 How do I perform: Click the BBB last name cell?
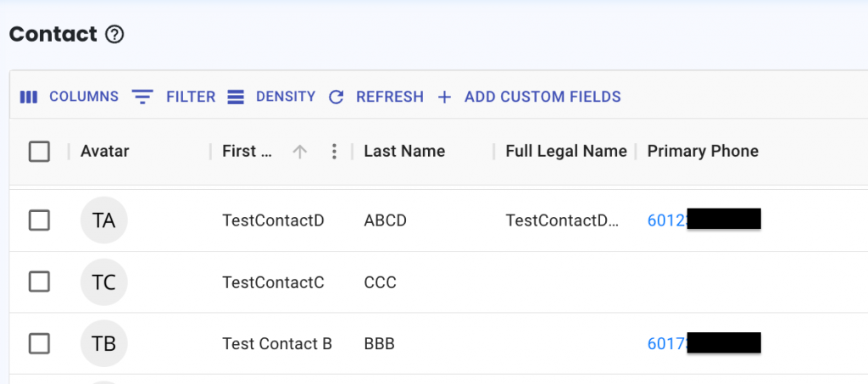click(x=379, y=344)
